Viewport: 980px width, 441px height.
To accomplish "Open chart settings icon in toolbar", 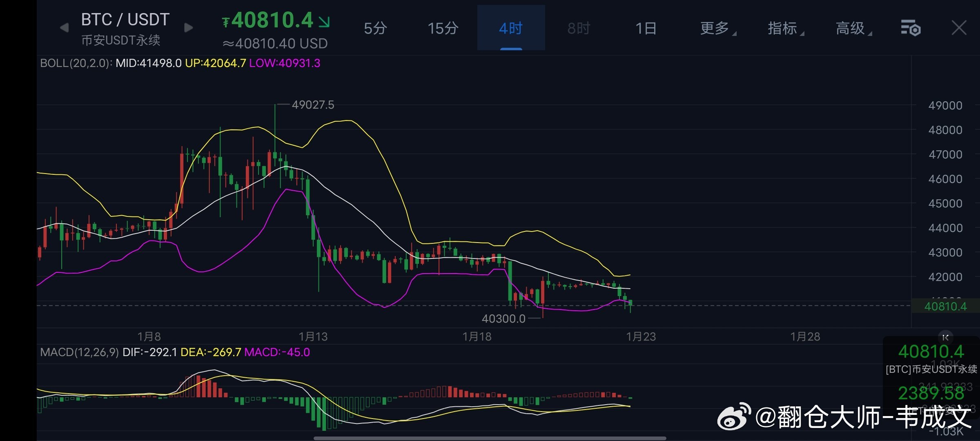I will [911, 28].
